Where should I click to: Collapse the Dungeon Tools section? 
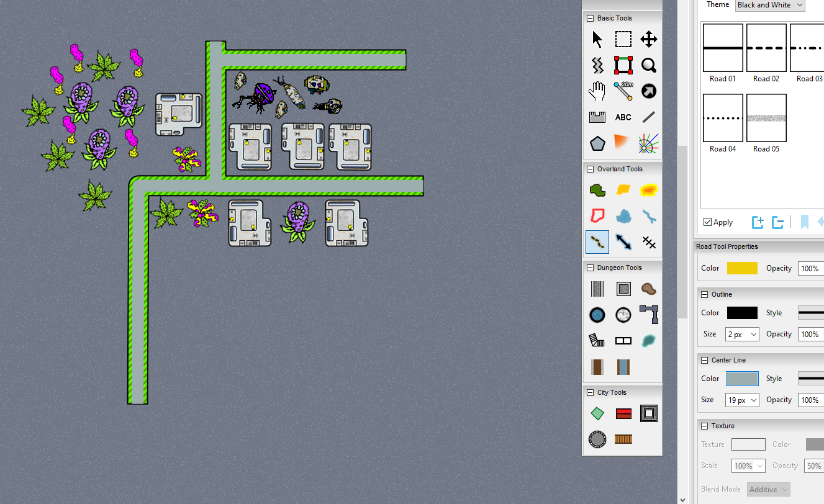tap(590, 268)
